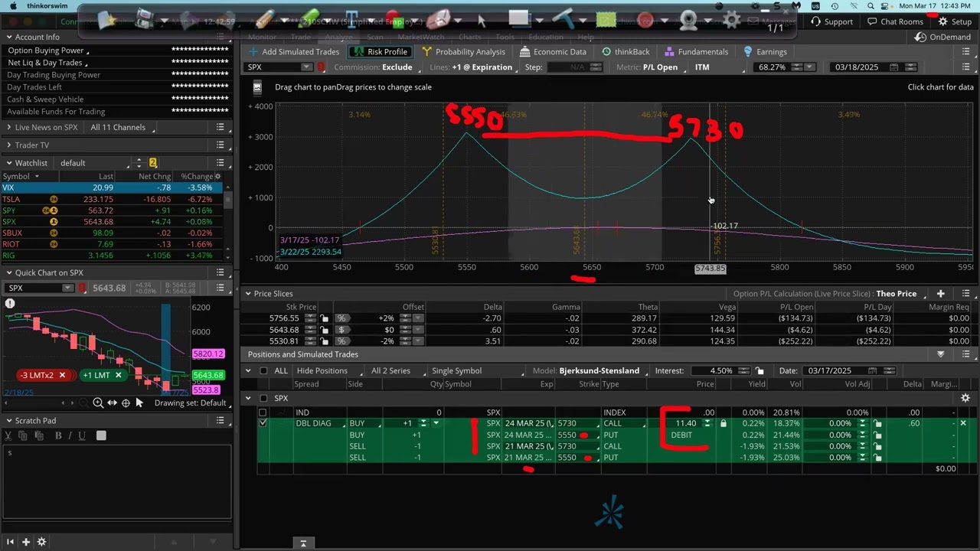
Task: Collapse the Scratch Pad section
Action: point(9,421)
